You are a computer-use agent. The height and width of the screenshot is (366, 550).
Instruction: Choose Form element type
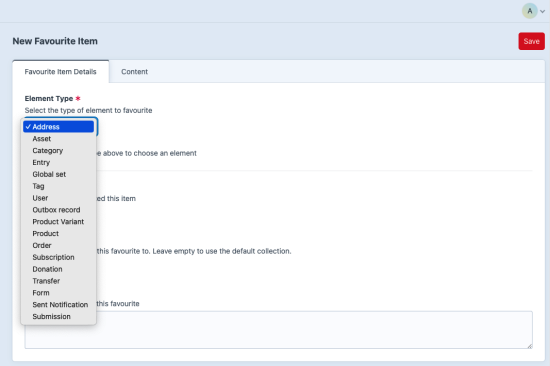tap(59, 293)
